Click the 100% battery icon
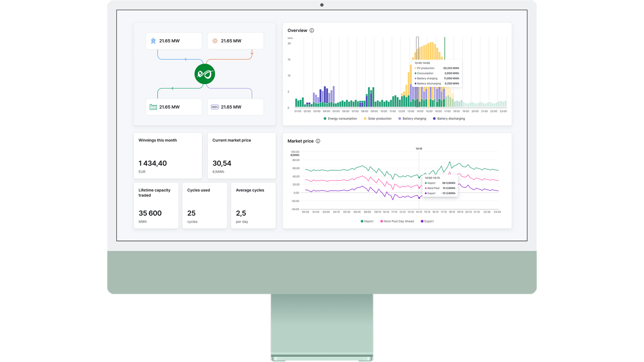Screen dimensions: 644x362 [x=215, y=107]
